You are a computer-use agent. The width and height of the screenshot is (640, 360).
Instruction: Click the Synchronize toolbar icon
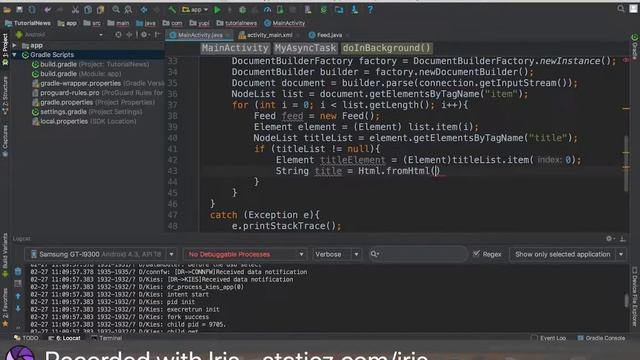(x=32, y=9)
